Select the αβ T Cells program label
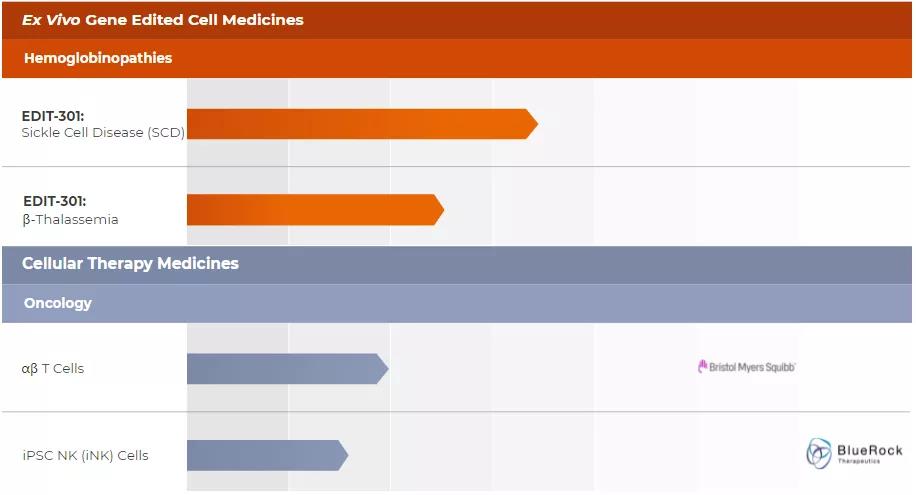916x495 pixels. click(x=53, y=368)
